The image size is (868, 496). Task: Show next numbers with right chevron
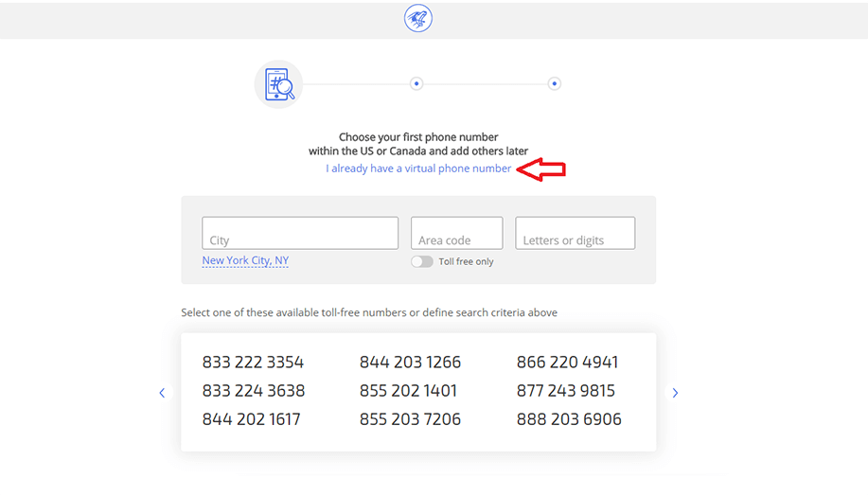[x=675, y=393]
